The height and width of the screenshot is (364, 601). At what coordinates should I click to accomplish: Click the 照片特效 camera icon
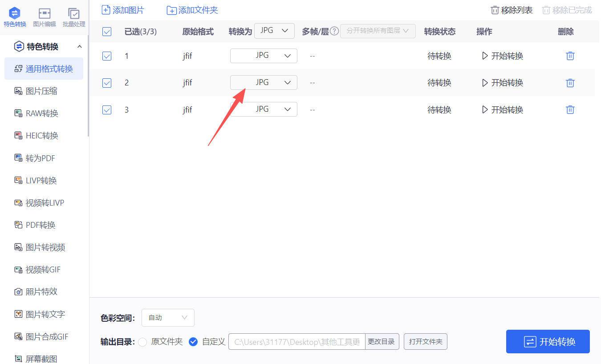pos(18,292)
